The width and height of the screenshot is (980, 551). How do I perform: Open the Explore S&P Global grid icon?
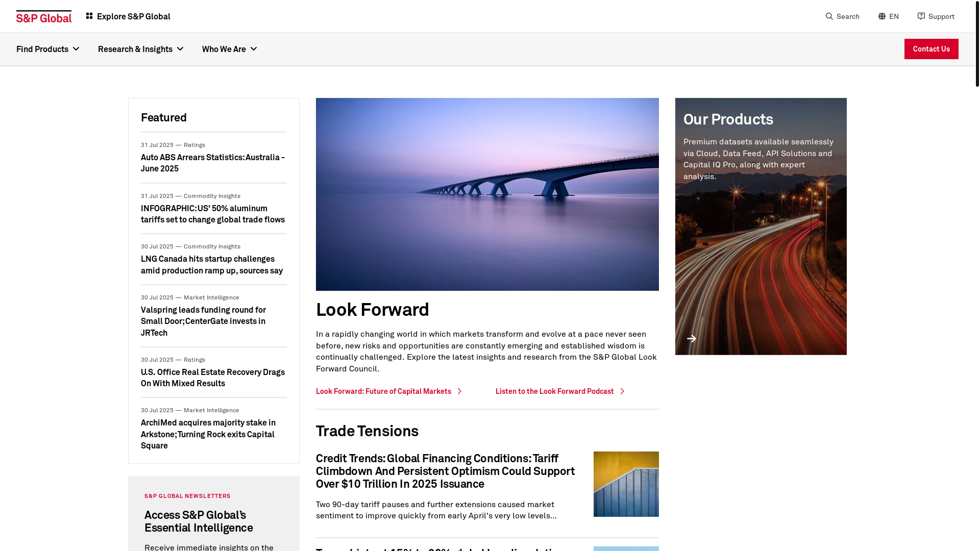(89, 16)
